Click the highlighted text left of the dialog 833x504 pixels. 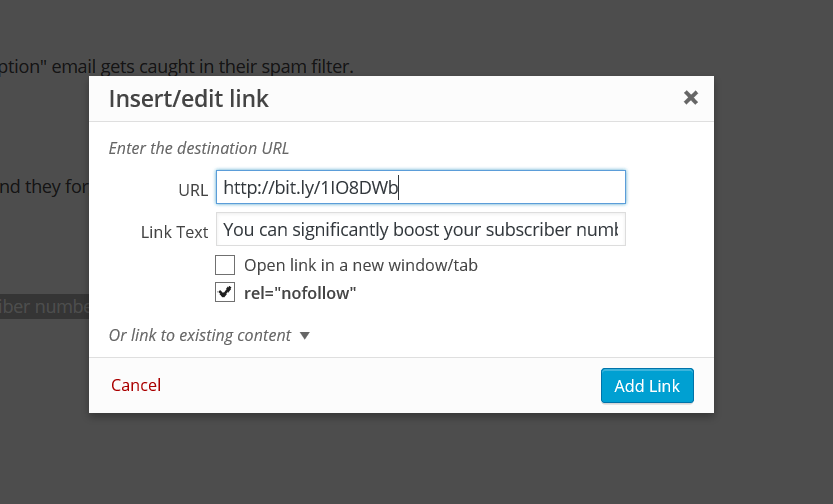(x=44, y=306)
